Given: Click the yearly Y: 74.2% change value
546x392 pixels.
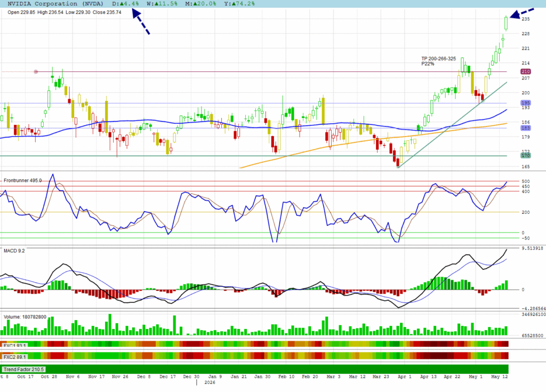Looking at the screenshot, I should tap(239, 4).
